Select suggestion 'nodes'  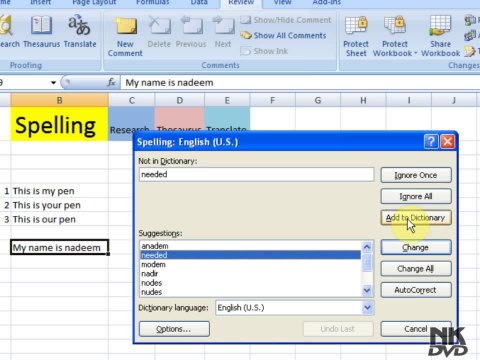click(x=250, y=283)
